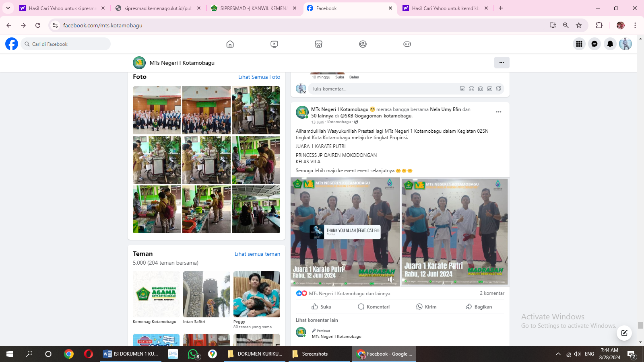Click the page vertical scrollbar thumb
Image resolution: width=644 pixels, height=362 pixels.
tap(640, 325)
